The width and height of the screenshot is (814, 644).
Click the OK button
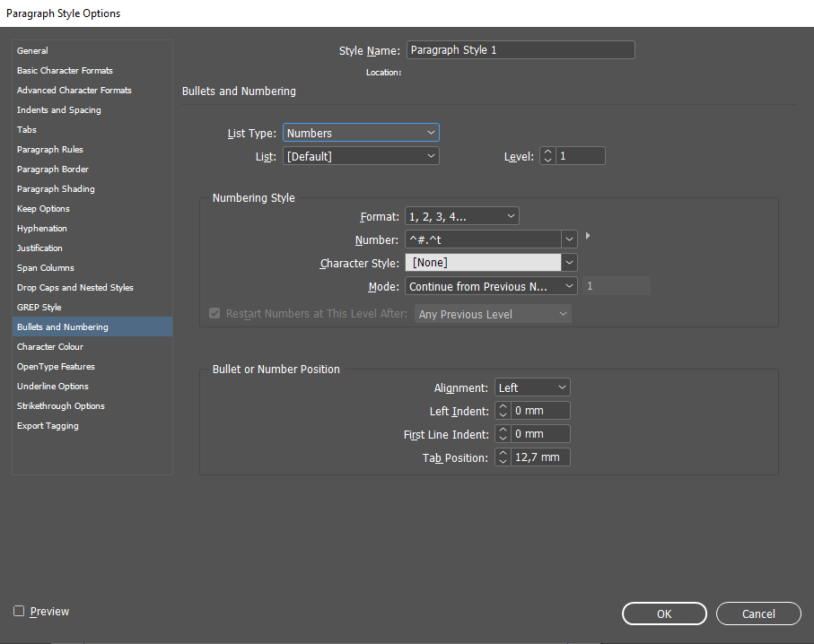pos(663,614)
